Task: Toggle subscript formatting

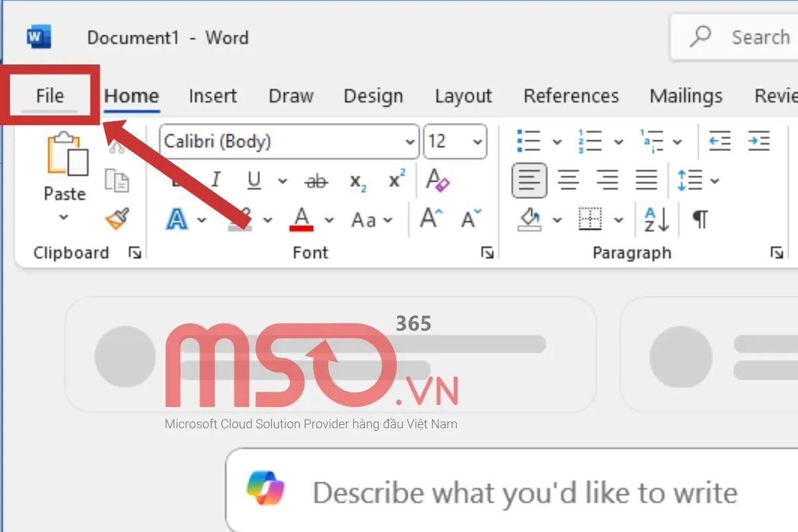Action: (x=358, y=181)
